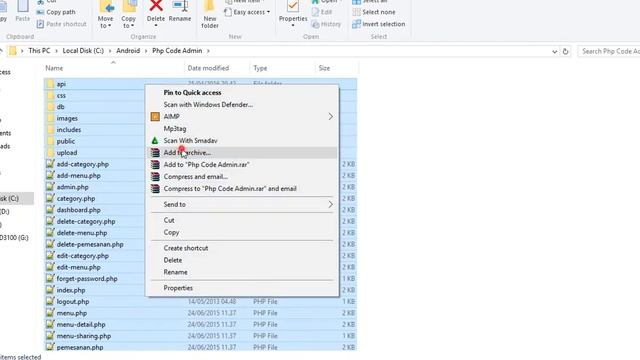Click the css folder icon
The height and width of the screenshot is (360, 640).
click(x=50, y=95)
